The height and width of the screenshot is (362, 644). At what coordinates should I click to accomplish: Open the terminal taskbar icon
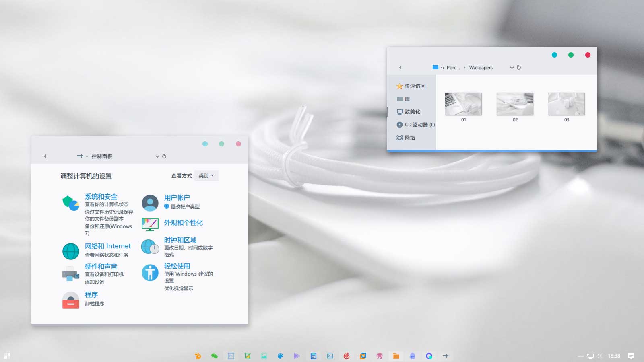click(x=330, y=356)
